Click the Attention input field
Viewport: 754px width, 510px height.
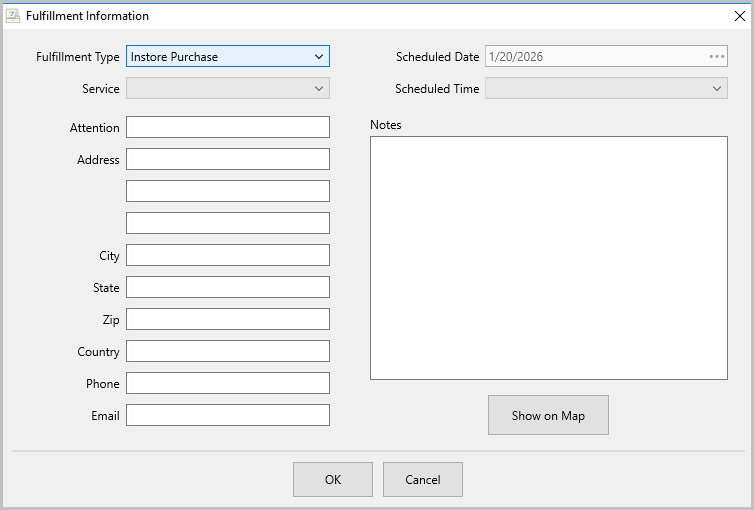[x=227, y=127]
